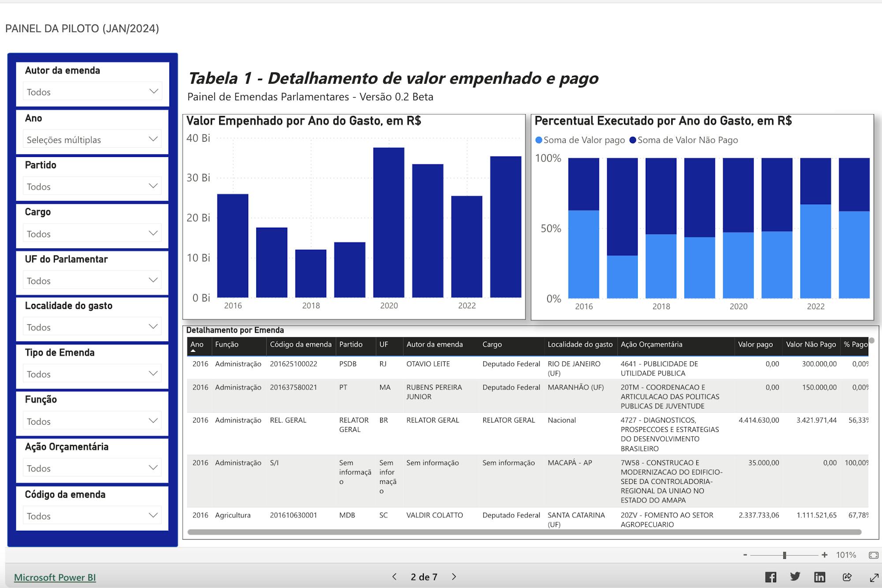Share report on Twitter icon
The image size is (882, 588).
pos(795,577)
